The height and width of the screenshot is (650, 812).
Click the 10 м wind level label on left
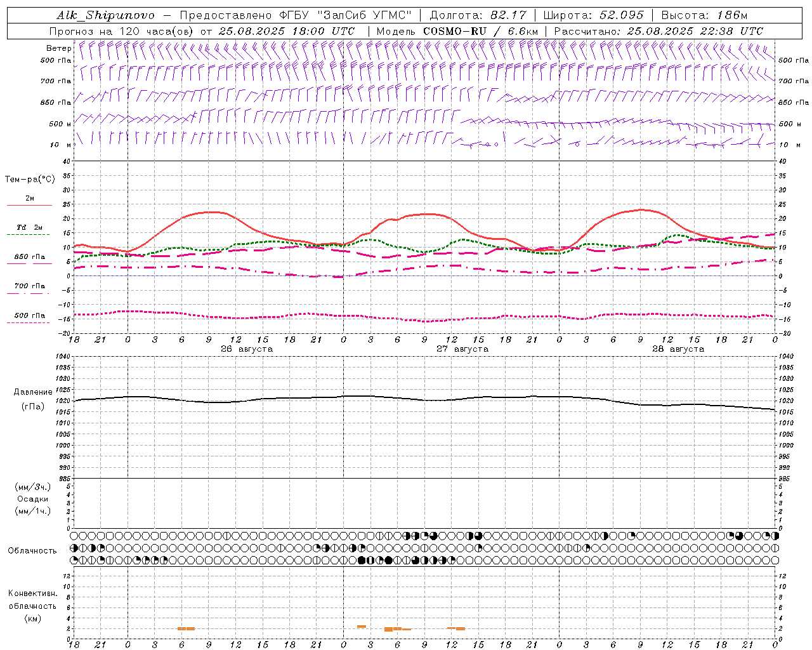tap(60, 145)
